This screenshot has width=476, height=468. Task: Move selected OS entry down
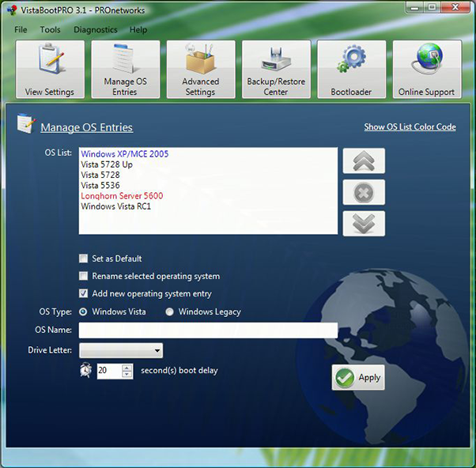(x=364, y=224)
